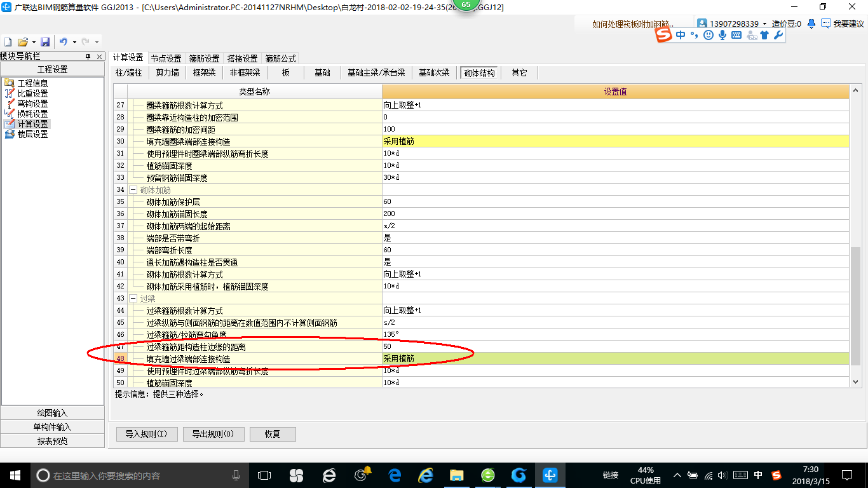Collapse the 过梁 group
Screen dimensions: 868x488
[133, 299]
